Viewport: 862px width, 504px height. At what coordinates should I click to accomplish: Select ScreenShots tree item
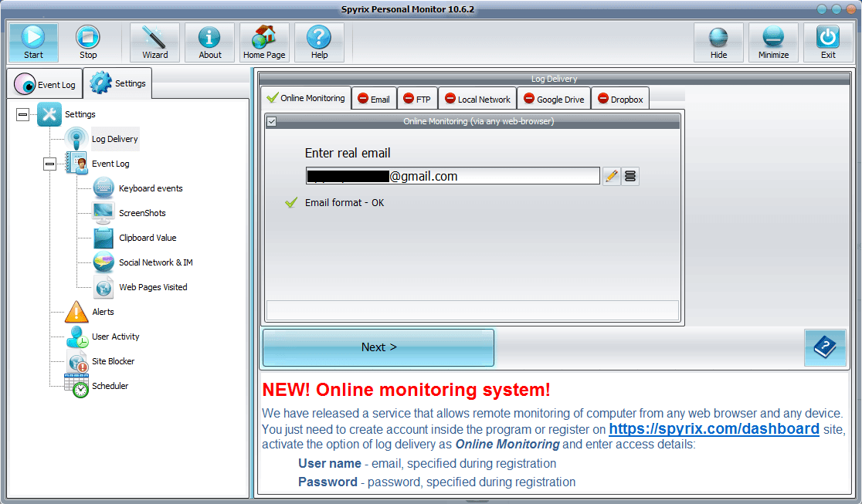142,213
